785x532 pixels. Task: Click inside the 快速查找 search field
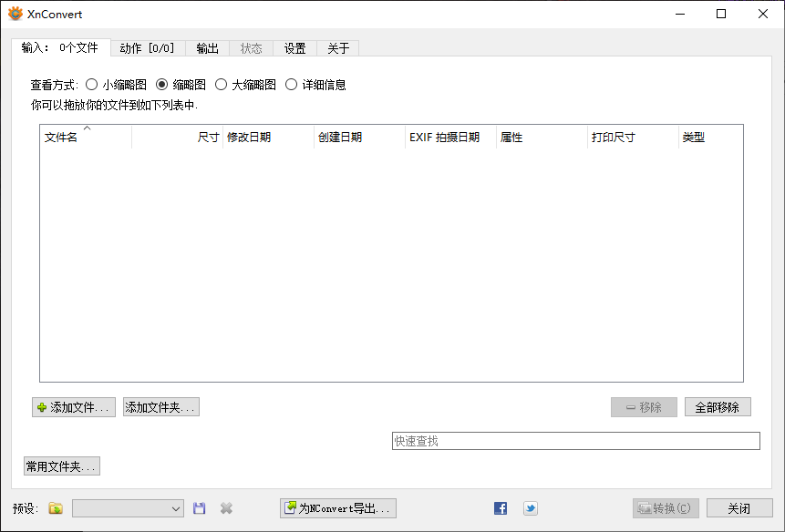[x=574, y=440]
